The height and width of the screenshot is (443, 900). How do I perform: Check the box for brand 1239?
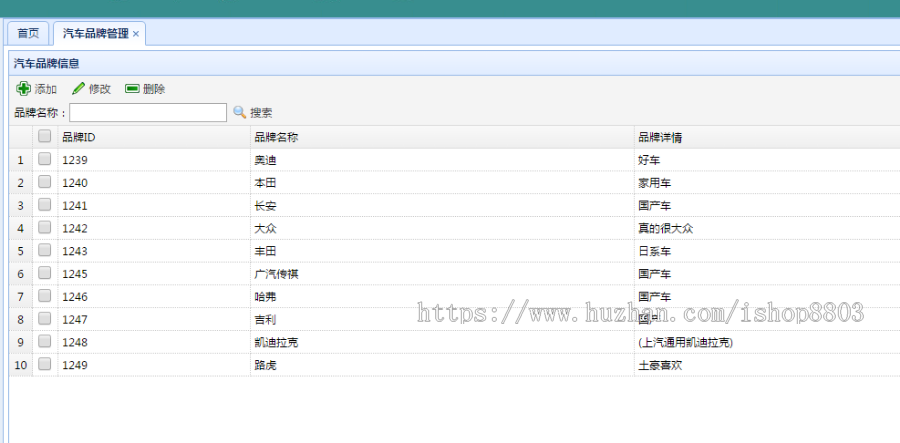tap(44, 159)
